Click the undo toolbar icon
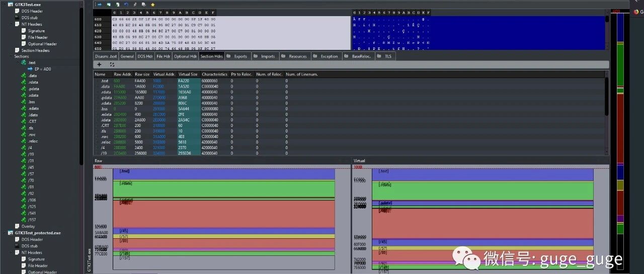The image size is (644, 274). click(x=126, y=5)
